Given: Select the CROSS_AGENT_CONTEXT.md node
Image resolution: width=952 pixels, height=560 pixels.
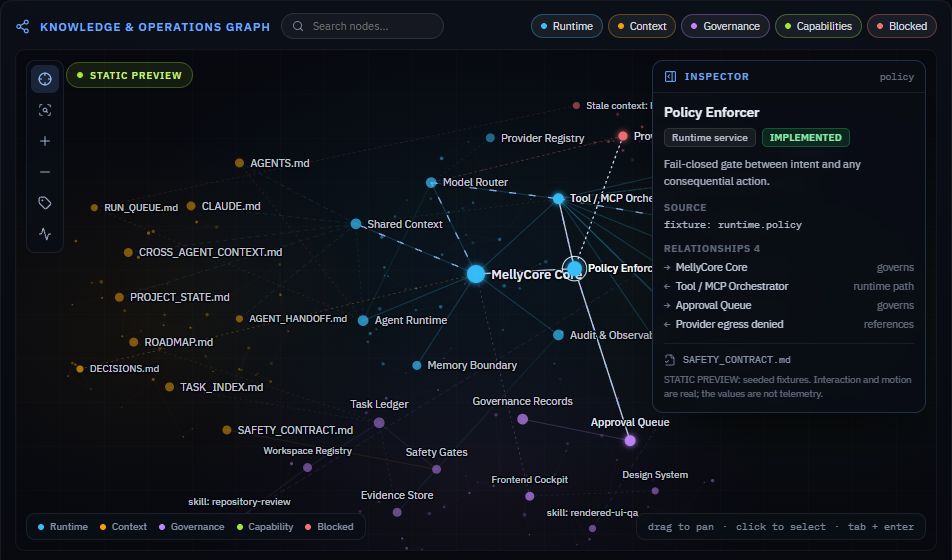Looking at the screenshot, I should point(128,253).
